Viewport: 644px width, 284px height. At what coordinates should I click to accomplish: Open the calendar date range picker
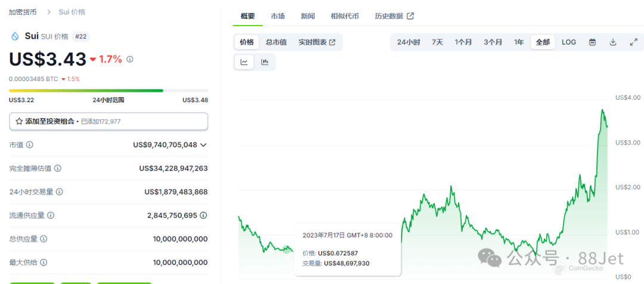coord(592,42)
